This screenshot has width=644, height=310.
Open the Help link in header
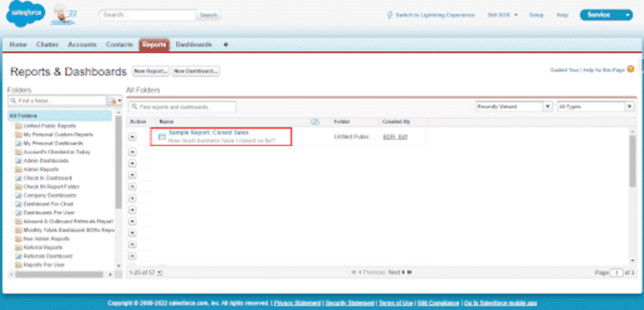point(562,15)
